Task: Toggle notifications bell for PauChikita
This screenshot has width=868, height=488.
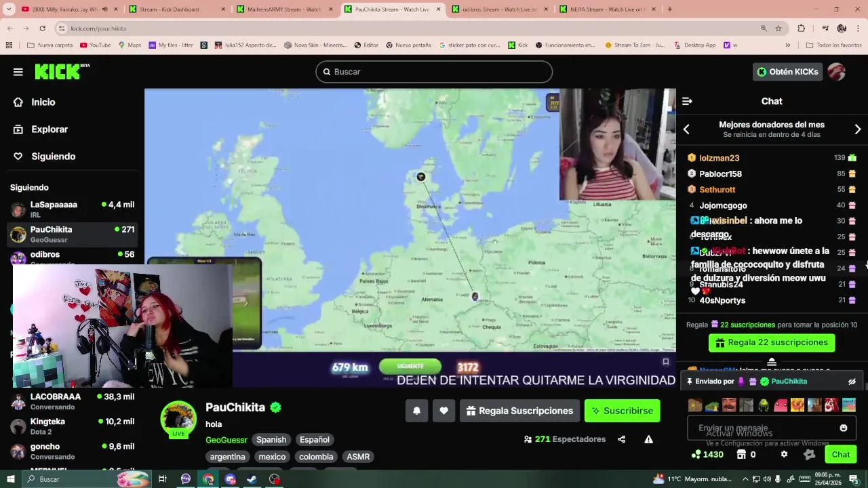Action: (x=416, y=411)
